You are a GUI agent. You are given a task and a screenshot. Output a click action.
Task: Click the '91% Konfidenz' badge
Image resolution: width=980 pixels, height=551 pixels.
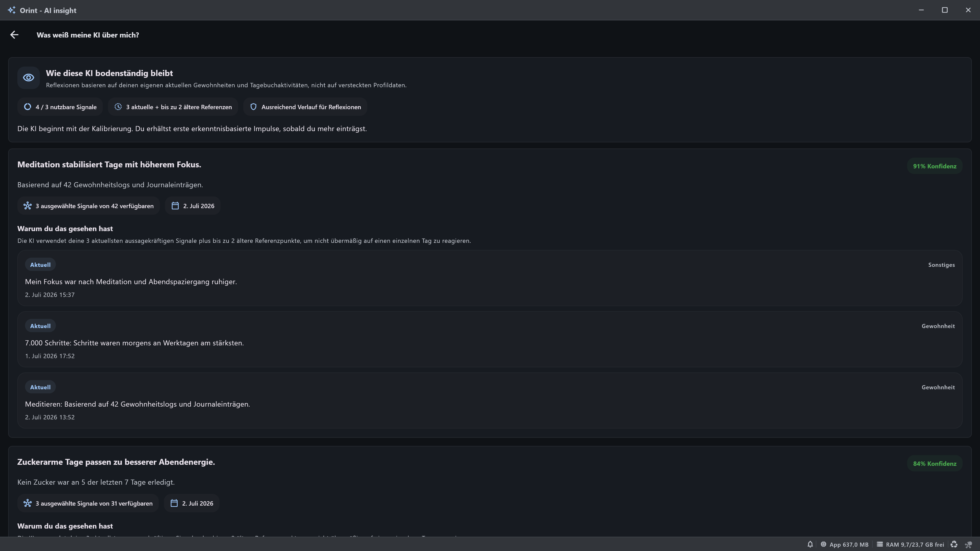934,166
